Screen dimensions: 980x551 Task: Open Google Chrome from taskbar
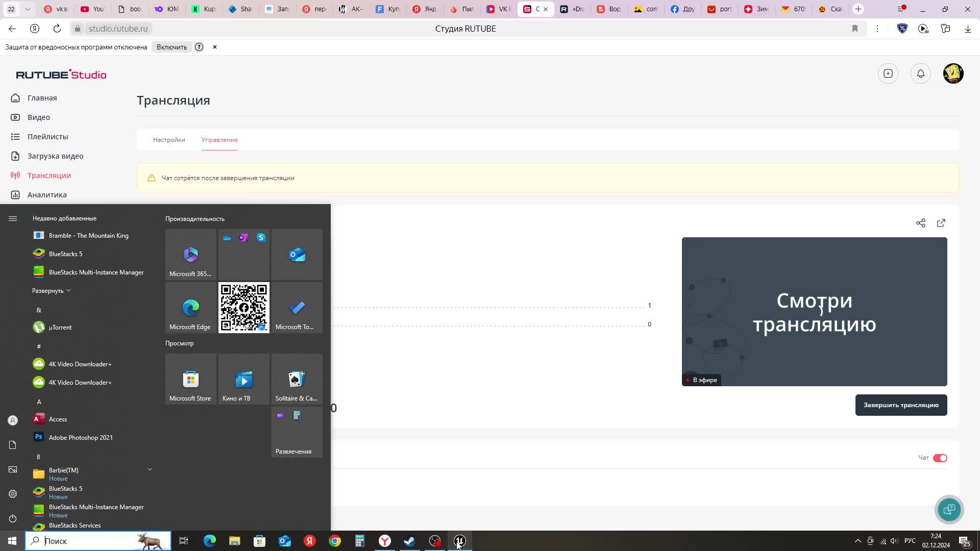click(335, 541)
